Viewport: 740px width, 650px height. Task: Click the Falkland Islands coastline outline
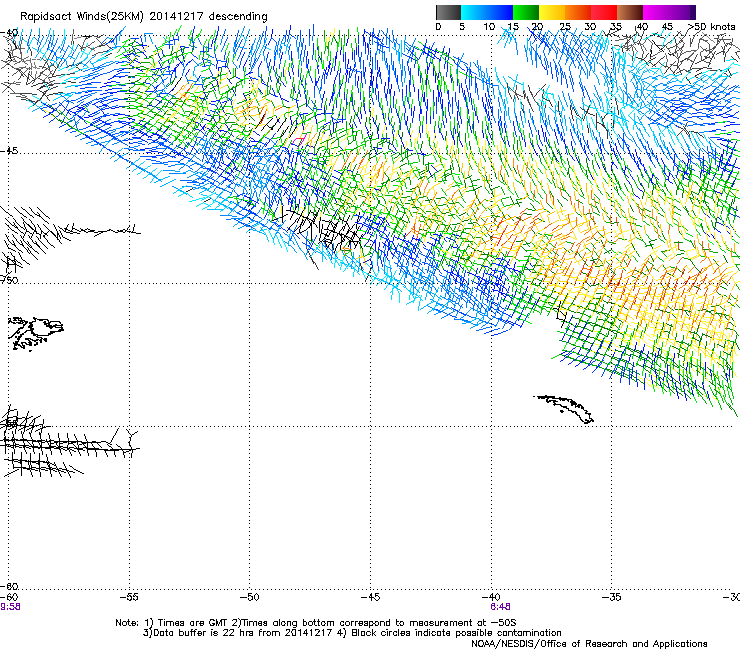click(36, 333)
